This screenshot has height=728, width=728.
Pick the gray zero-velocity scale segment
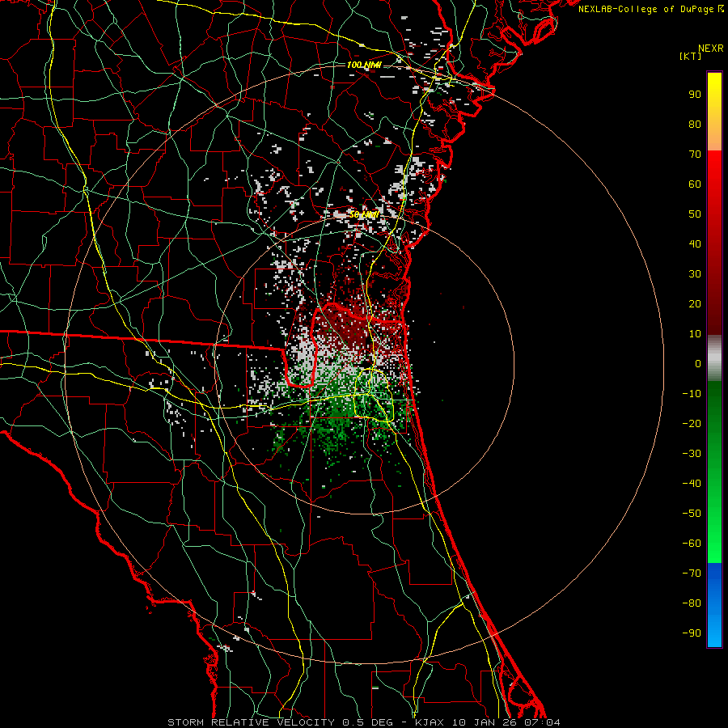(714, 358)
